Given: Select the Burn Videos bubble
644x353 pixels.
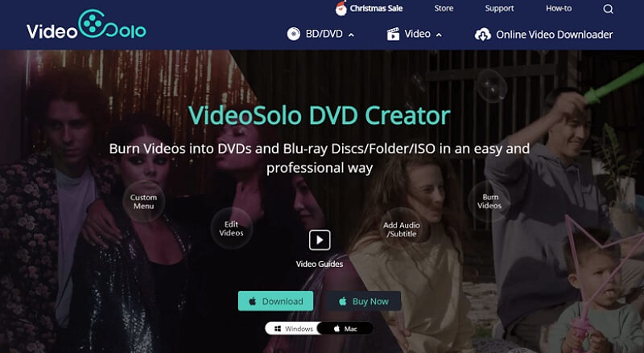Looking at the screenshot, I should pyautogui.click(x=489, y=202).
